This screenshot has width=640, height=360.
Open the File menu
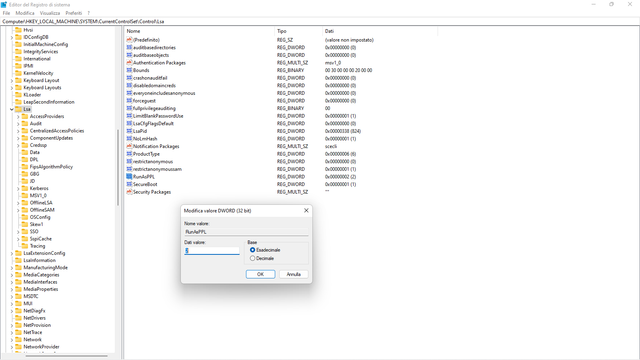click(6, 13)
